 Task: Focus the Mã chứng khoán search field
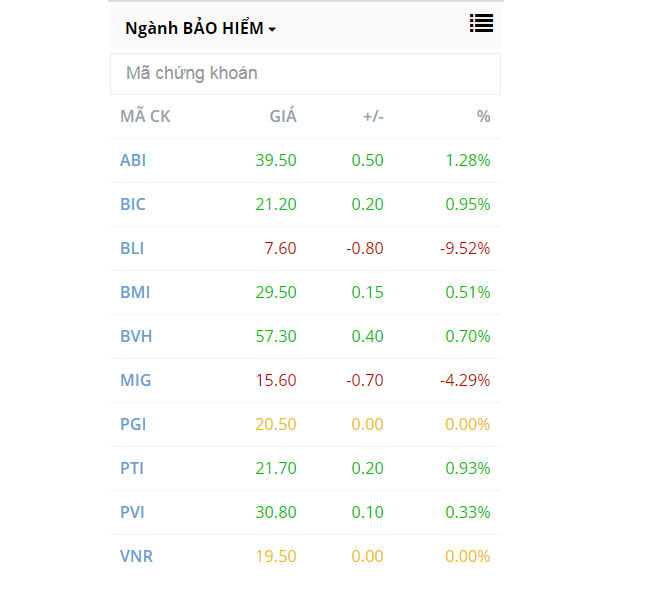point(305,73)
